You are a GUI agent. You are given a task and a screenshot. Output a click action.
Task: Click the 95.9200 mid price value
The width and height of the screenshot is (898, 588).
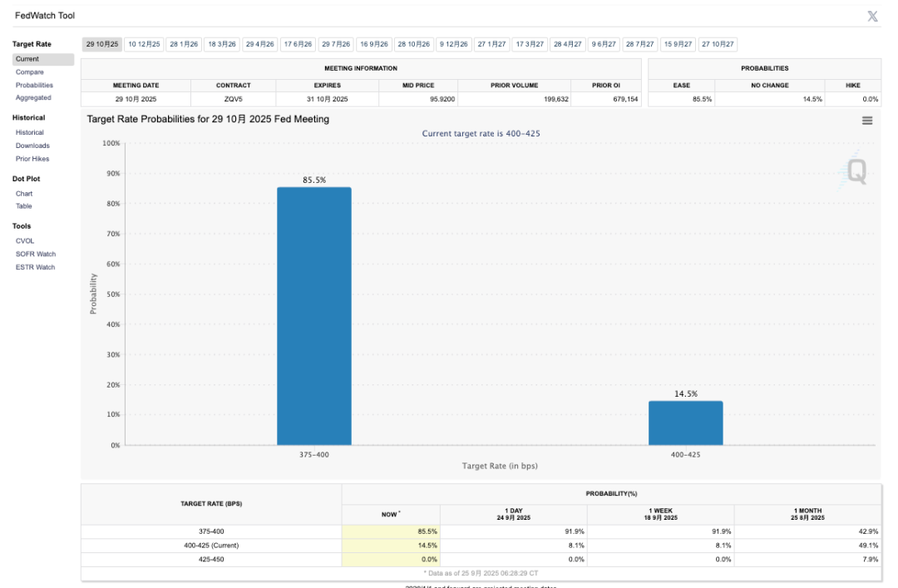(x=442, y=99)
